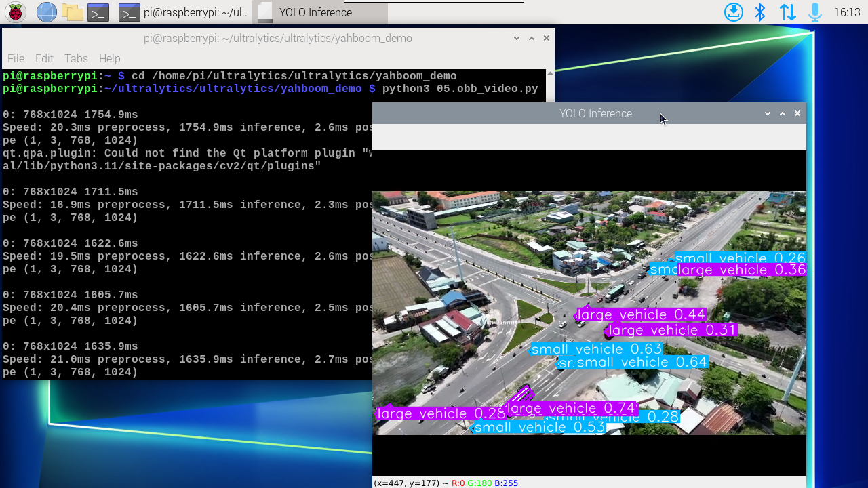868x488 pixels.
Task: Switch to the YOLO Inference taskbar entry
Action: coord(320,12)
